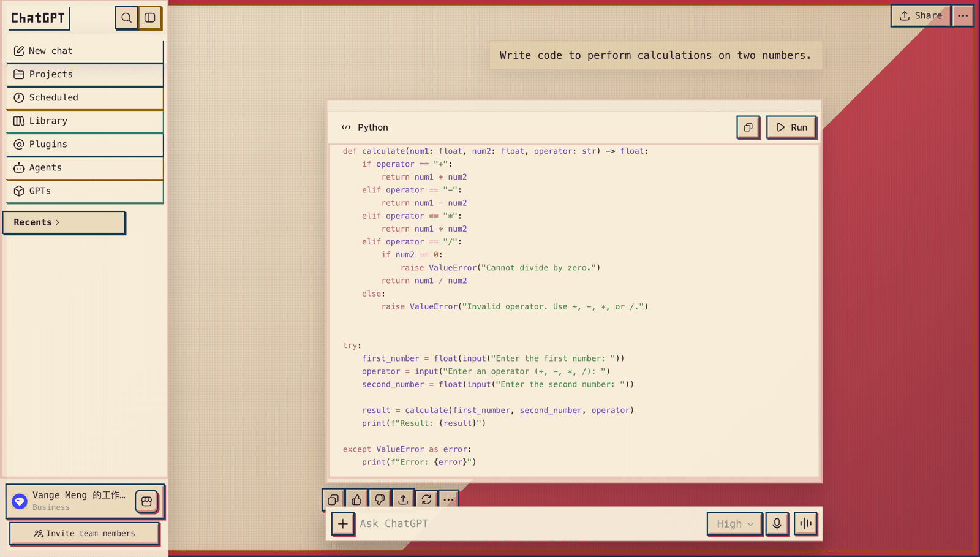This screenshot has width=980, height=557.
Task: Open the Library section
Action: [85, 121]
